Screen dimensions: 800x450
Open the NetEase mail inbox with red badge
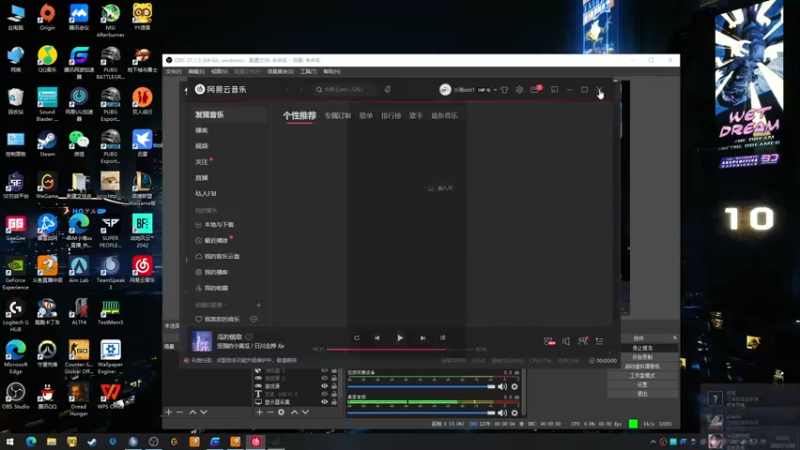pos(535,89)
